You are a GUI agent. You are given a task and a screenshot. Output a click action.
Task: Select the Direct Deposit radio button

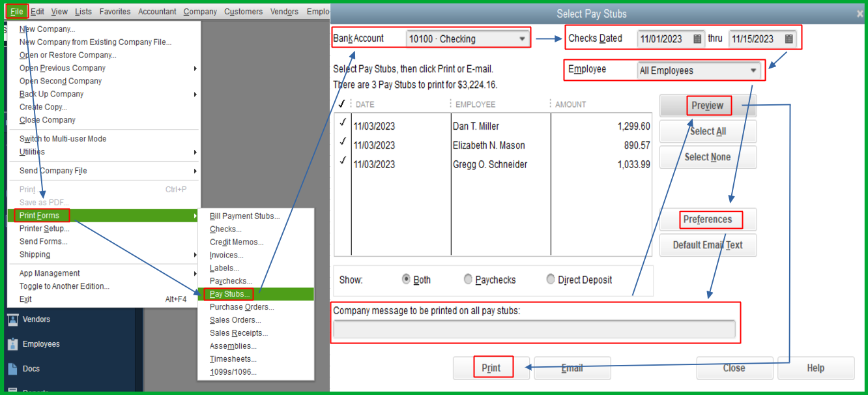[550, 279]
